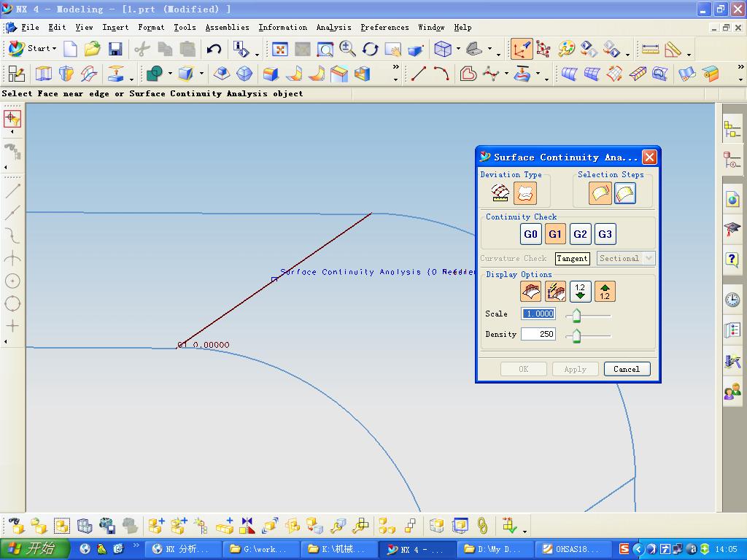Screen dimensions: 747x560
Task: Click the Tangent curvature check button
Action: (x=572, y=259)
